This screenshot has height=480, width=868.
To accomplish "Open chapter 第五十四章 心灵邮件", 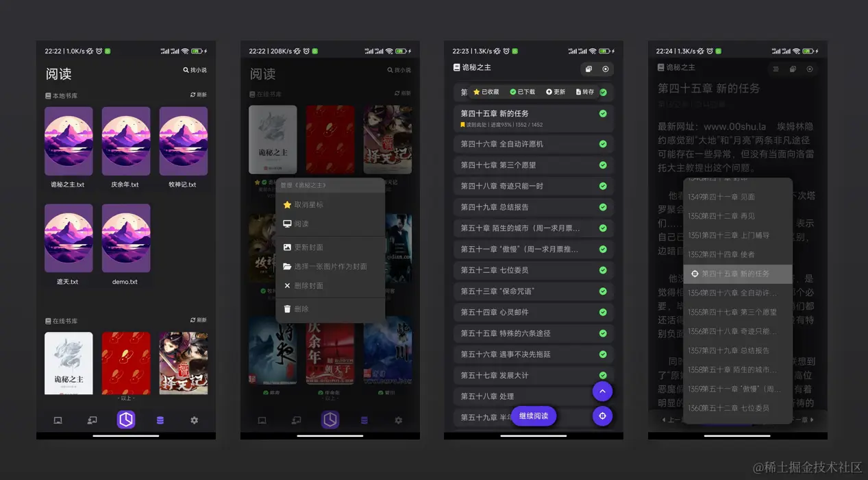I will 534,312.
